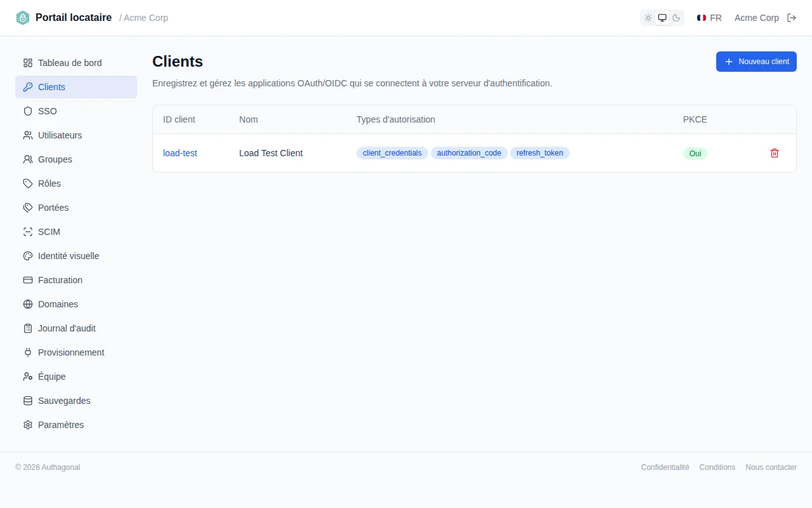
Task: Click the authorization_code badge
Action: point(469,153)
